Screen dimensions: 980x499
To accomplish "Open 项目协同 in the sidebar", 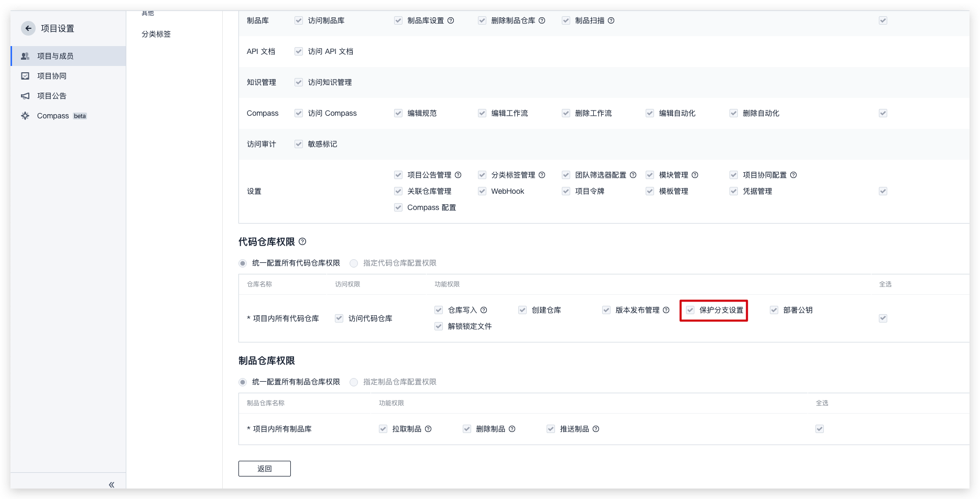I will click(x=51, y=76).
